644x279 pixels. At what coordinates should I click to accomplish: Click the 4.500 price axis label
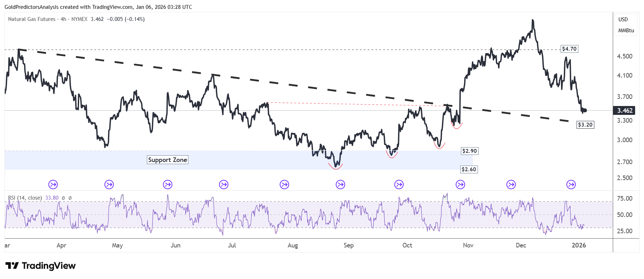click(624, 56)
